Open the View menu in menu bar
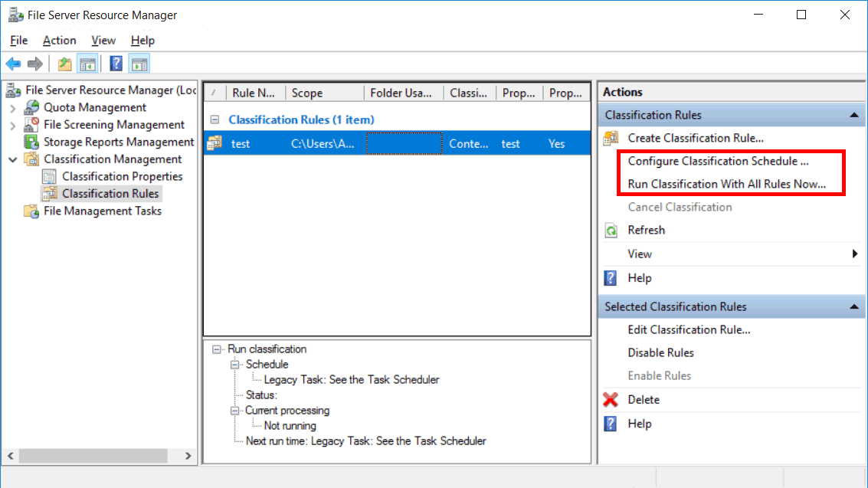 pyautogui.click(x=103, y=41)
